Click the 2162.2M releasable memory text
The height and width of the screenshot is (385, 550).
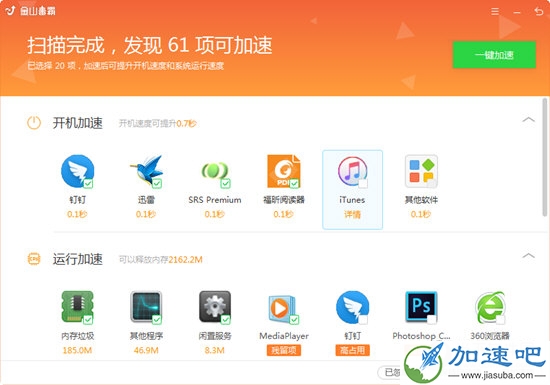click(x=186, y=259)
